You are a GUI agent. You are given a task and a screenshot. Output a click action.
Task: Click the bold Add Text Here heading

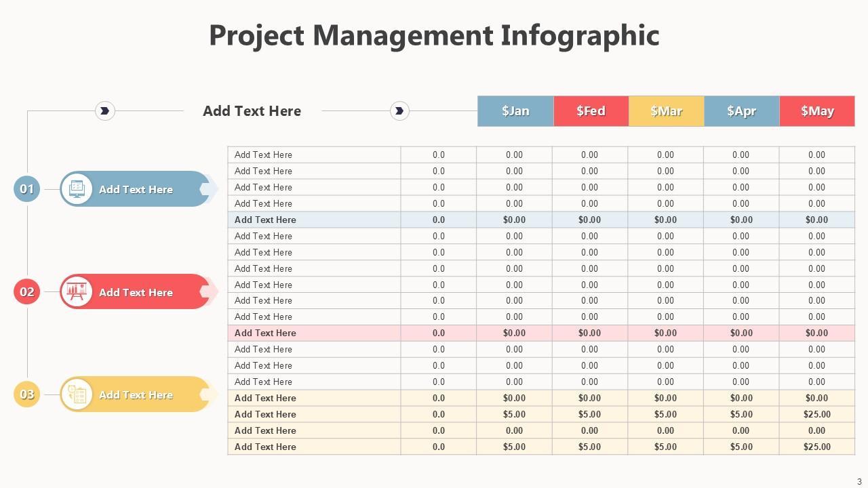tap(252, 111)
